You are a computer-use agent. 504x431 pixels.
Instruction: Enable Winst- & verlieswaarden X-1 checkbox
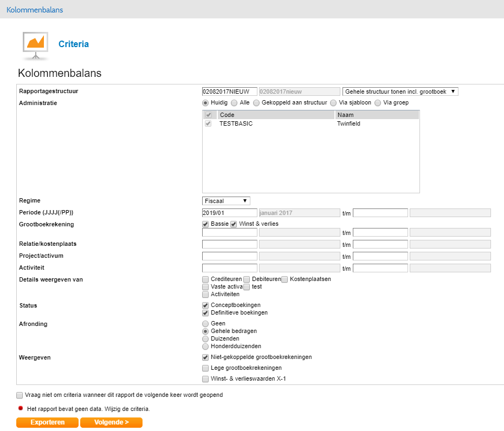pyautogui.click(x=205, y=379)
